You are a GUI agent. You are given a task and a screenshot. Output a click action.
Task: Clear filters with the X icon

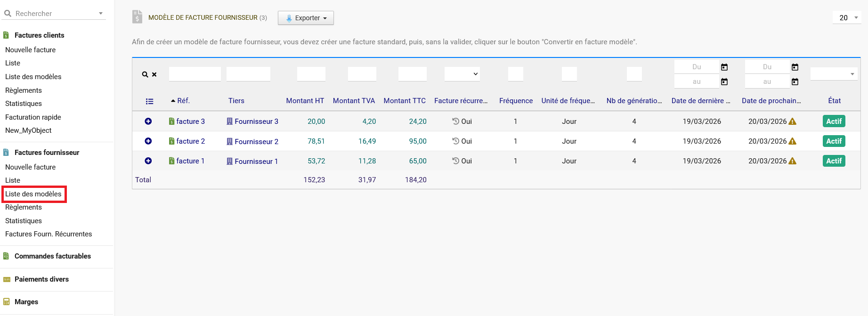point(154,74)
